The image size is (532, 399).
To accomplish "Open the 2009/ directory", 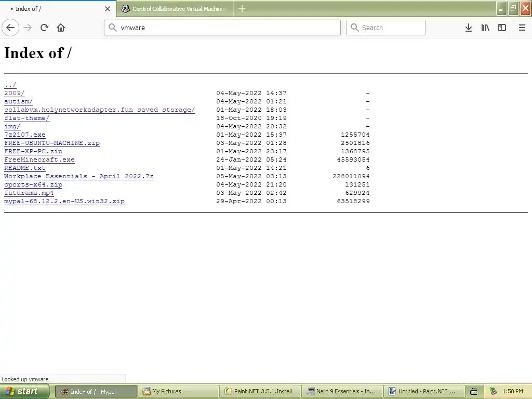I will (x=14, y=93).
